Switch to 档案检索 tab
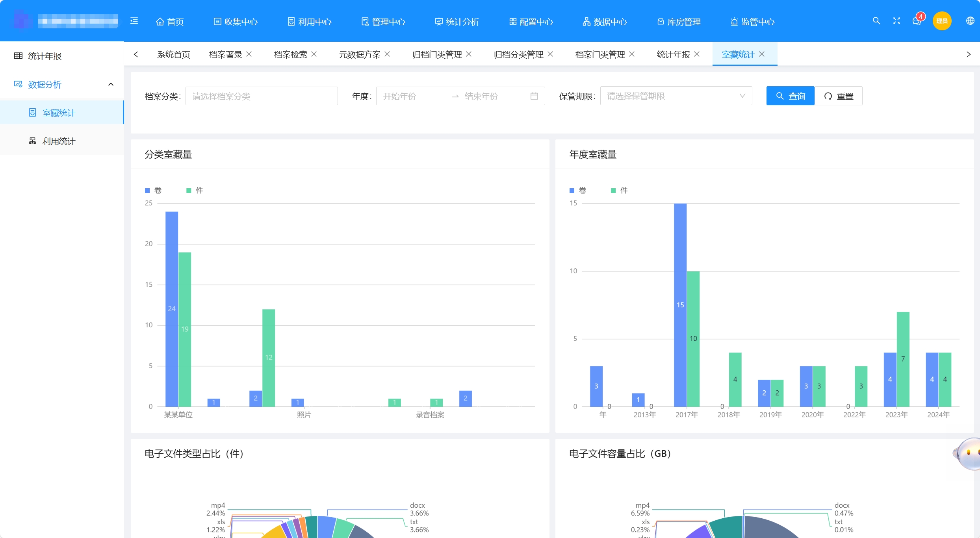The width and height of the screenshot is (980, 538). pos(290,54)
